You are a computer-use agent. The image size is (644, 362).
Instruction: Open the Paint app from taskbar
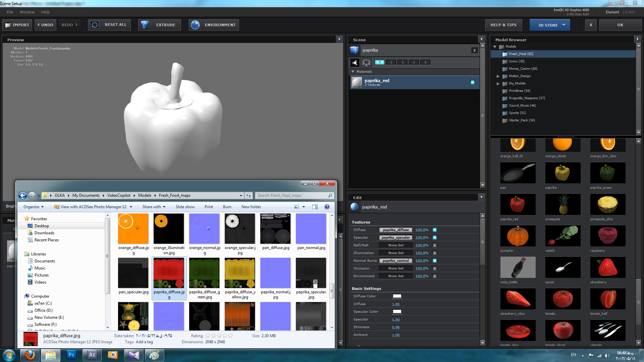click(154, 355)
